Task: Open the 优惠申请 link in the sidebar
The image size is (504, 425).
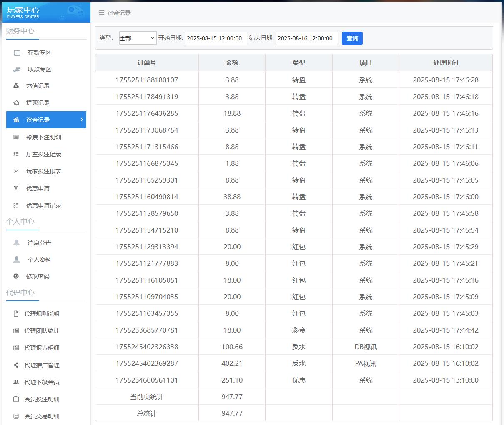Action: (38, 188)
